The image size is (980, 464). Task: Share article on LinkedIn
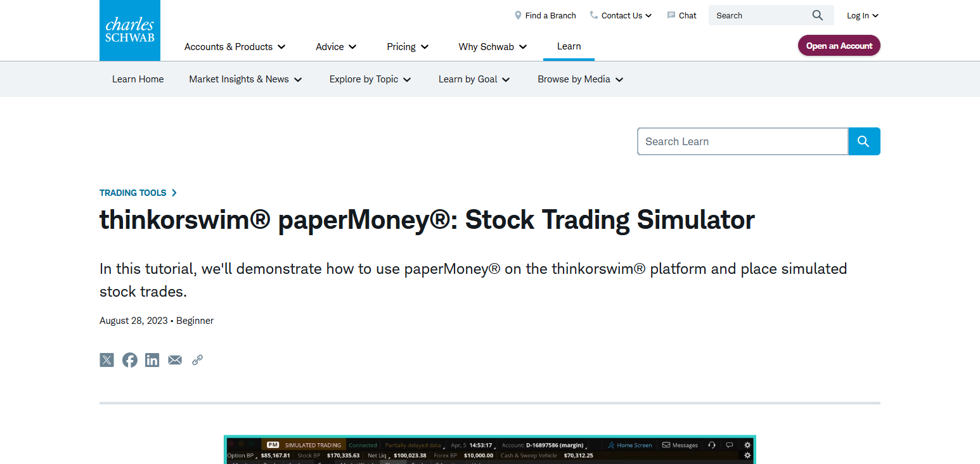pyautogui.click(x=152, y=360)
